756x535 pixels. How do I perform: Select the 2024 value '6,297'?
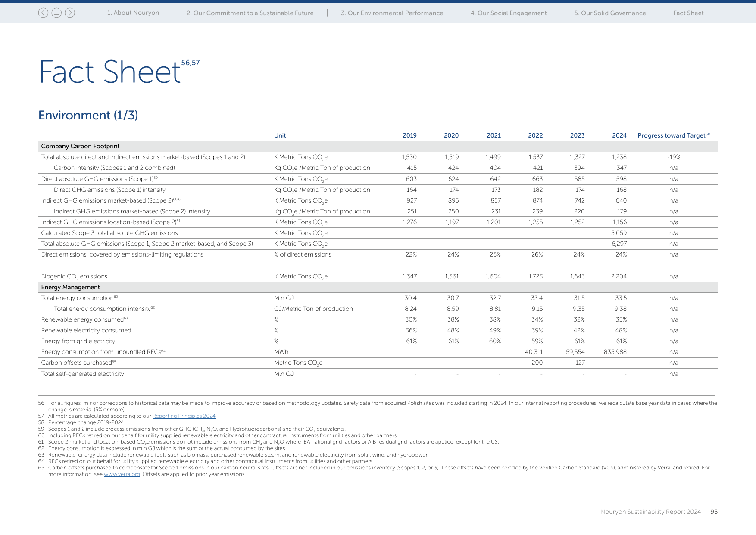(x=619, y=244)
